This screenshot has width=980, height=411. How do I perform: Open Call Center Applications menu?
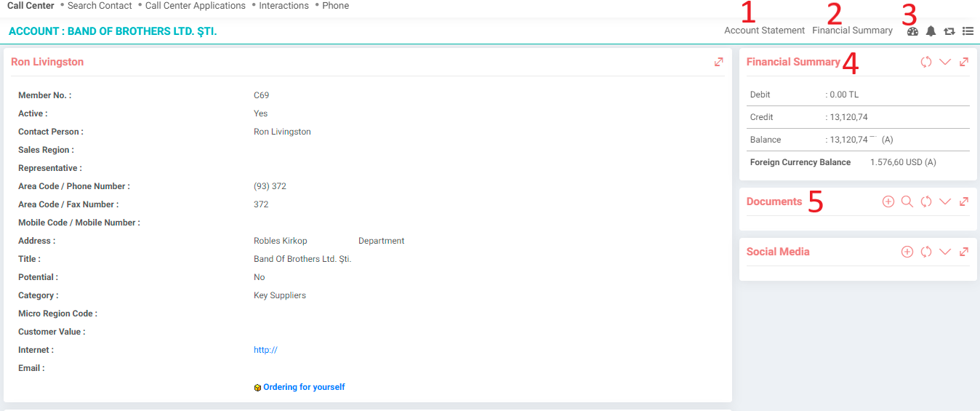tap(195, 6)
